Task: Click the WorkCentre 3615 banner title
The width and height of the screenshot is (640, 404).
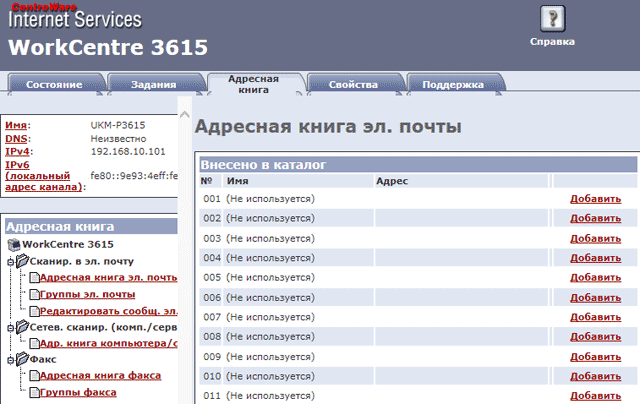Action: [108, 48]
